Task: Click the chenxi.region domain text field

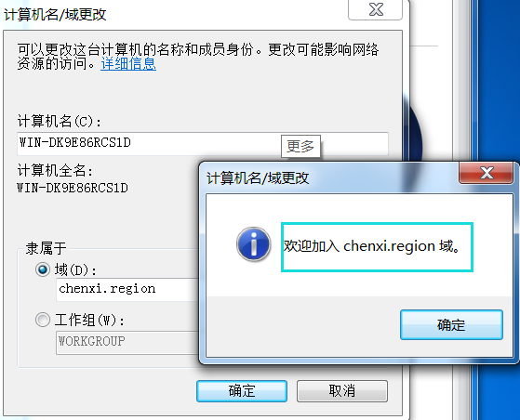Action: [128, 290]
